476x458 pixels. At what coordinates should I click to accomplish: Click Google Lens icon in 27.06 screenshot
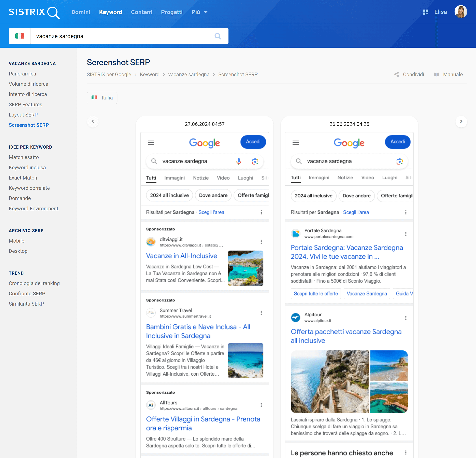point(255,161)
